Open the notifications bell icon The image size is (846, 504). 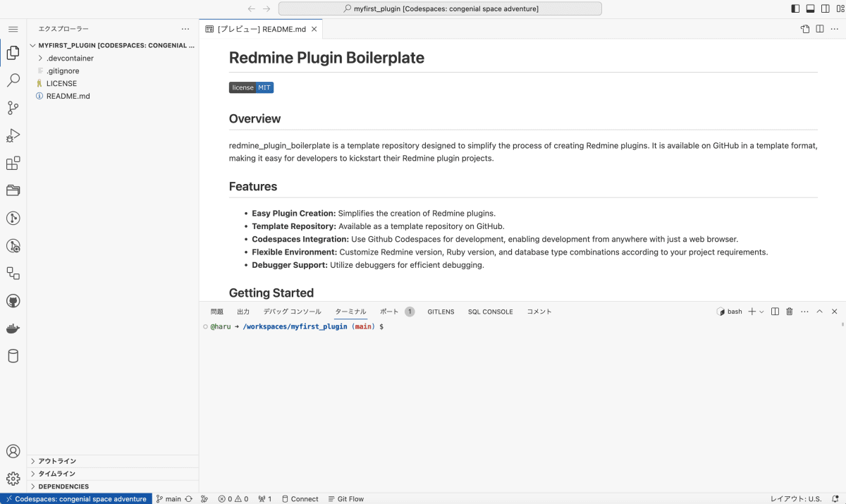[x=835, y=498]
